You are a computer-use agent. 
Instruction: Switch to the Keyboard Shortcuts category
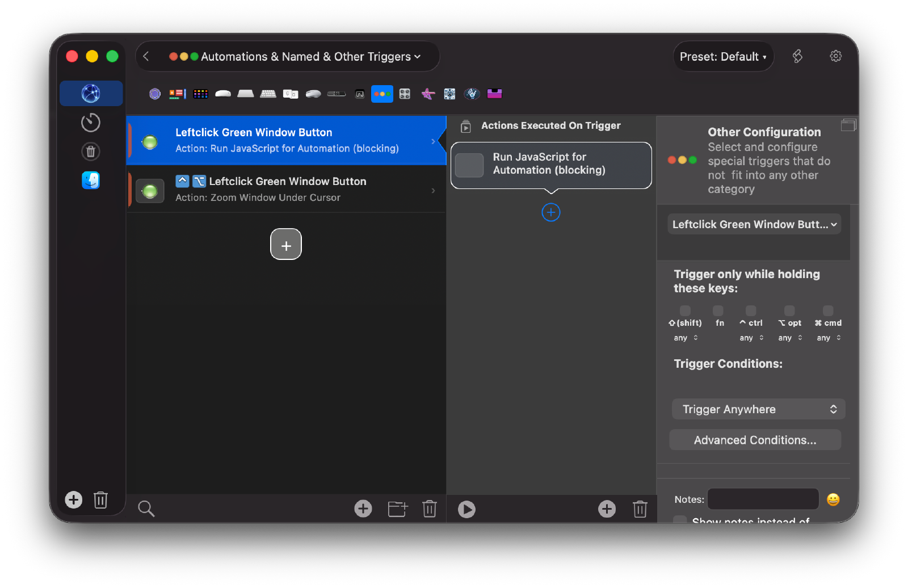pos(268,94)
